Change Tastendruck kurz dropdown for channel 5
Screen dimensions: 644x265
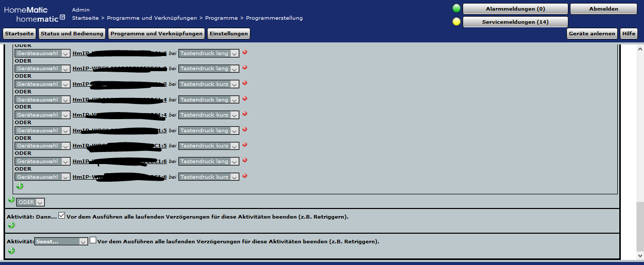209,146
